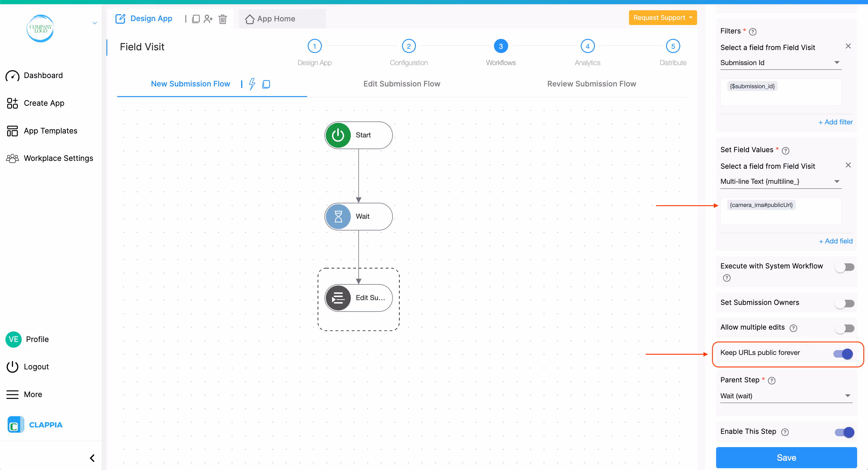Screen dimensions: 868x470
Task: Enable Set Submission Owners toggle
Action: (x=844, y=303)
